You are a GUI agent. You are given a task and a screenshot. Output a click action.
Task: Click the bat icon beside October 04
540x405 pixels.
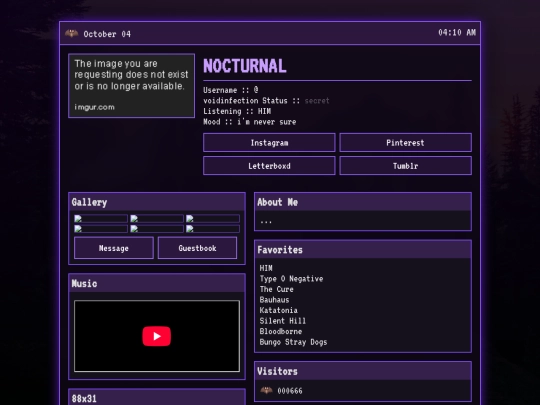click(x=72, y=33)
